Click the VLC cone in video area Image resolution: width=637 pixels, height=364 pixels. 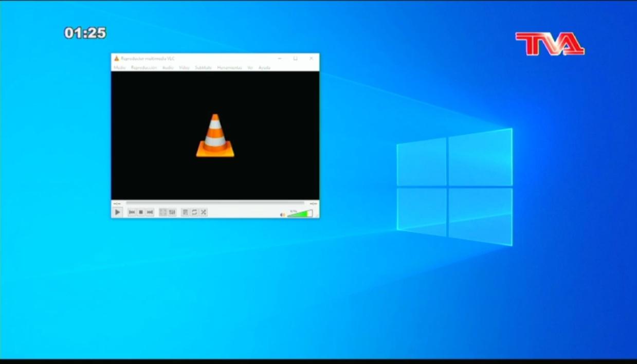[215, 136]
